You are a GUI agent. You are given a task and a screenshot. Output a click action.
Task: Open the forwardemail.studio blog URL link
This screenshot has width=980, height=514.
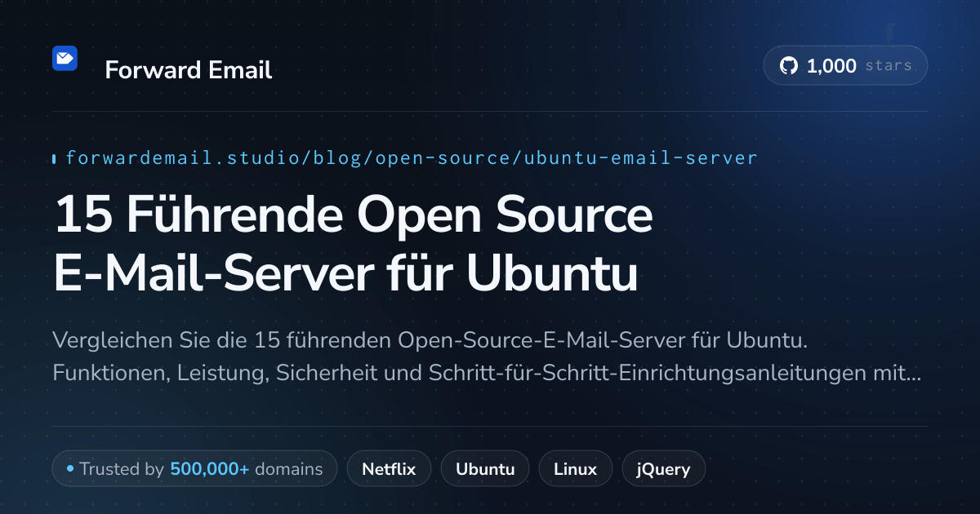[x=412, y=158]
